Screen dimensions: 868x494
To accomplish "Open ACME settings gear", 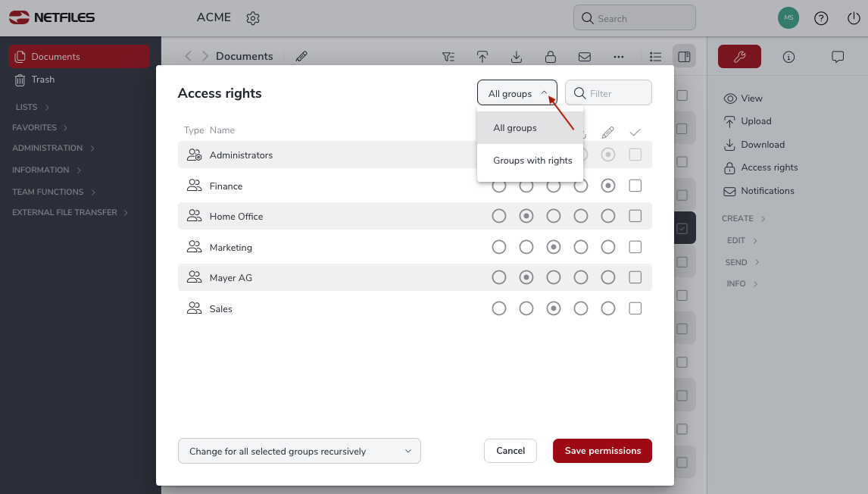I will point(253,18).
